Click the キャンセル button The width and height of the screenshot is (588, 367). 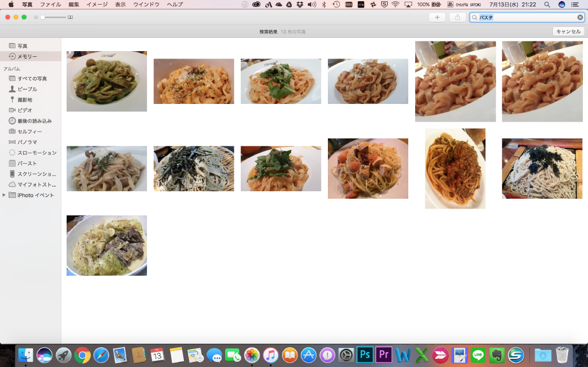point(568,31)
